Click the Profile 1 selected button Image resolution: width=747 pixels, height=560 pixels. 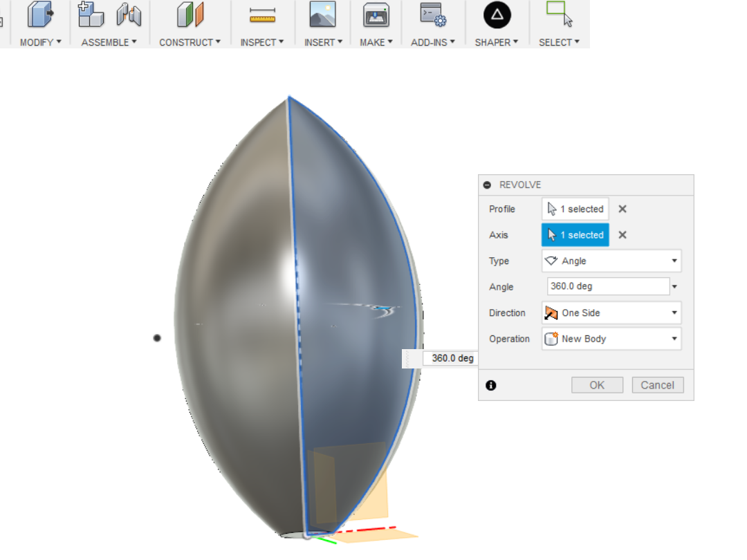click(x=575, y=209)
